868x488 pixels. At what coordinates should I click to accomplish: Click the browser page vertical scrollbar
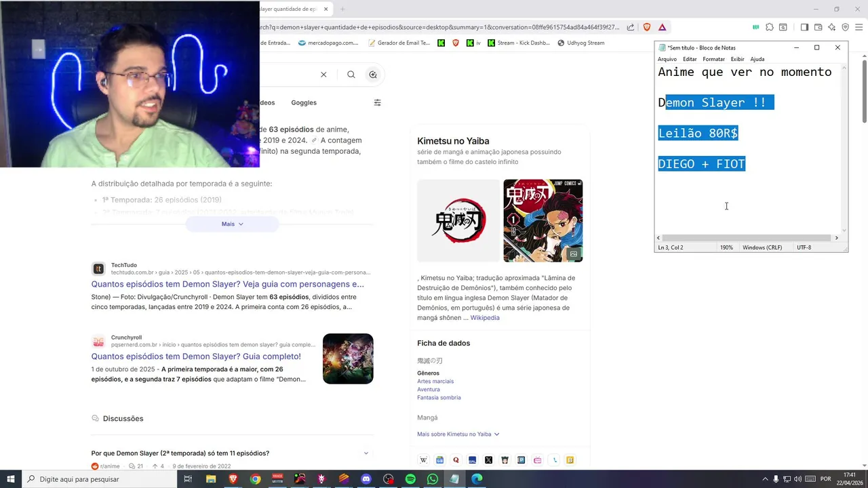(865, 91)
